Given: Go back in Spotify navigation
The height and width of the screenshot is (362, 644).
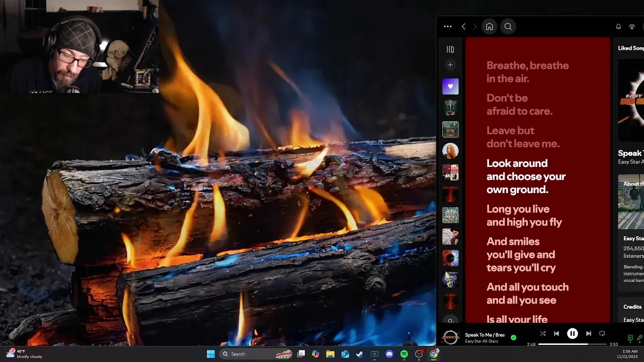Looking at the screenshot, I should click(x=463, y=27).
